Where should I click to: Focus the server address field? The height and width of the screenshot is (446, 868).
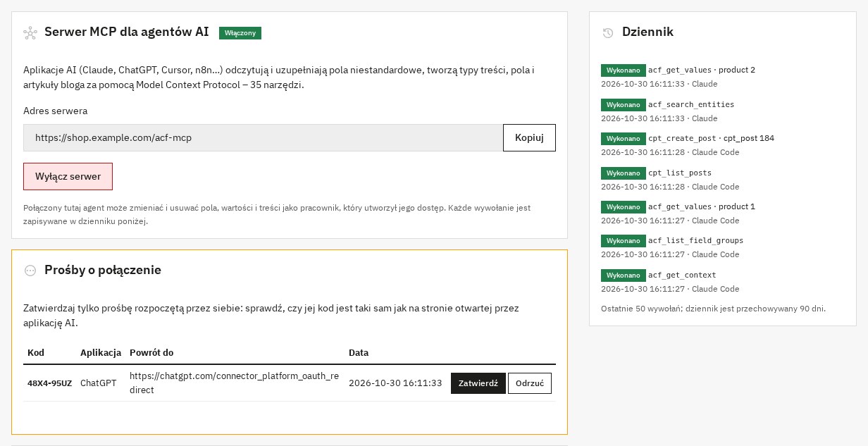[263, 137]
